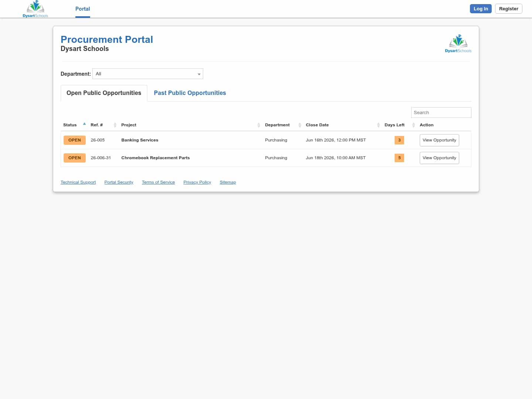
Task: Open Privacy Policy link
Action: coord(197,182)
